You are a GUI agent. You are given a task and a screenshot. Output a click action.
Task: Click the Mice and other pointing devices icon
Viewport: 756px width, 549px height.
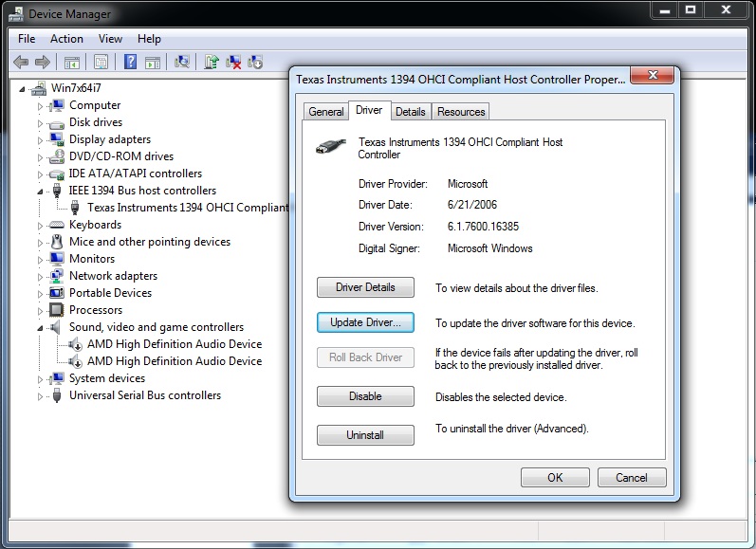[56, 242]
